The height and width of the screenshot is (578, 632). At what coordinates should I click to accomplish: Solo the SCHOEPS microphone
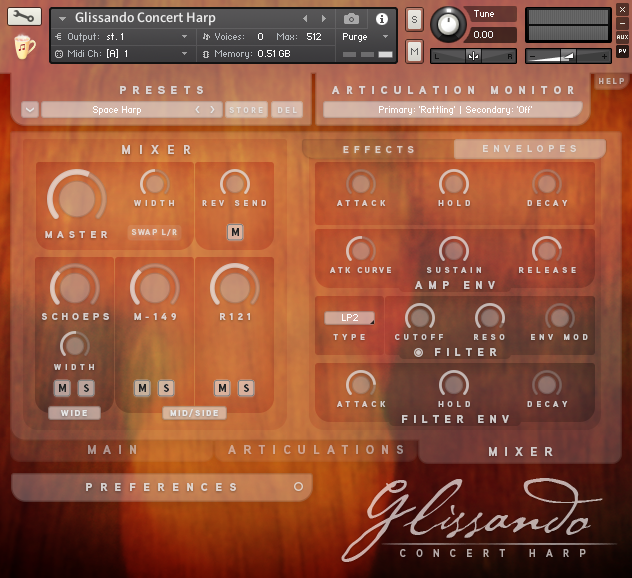pos(86,388)
